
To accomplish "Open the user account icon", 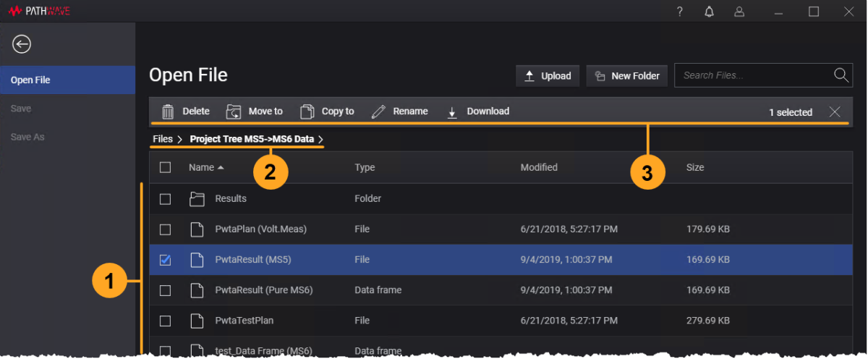I will (739, 12).
